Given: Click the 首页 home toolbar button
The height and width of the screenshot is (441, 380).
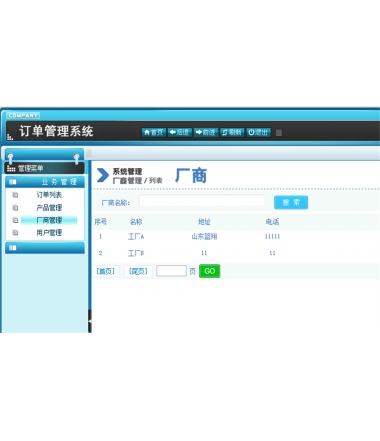Looking at the screenshot, I should click(x=154, y=132).
